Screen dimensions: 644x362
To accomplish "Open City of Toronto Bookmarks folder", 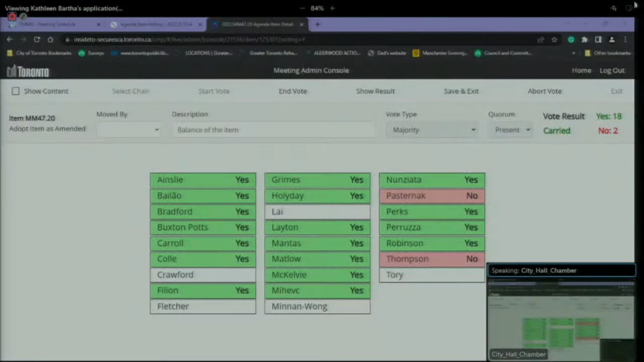I will 39,53.
